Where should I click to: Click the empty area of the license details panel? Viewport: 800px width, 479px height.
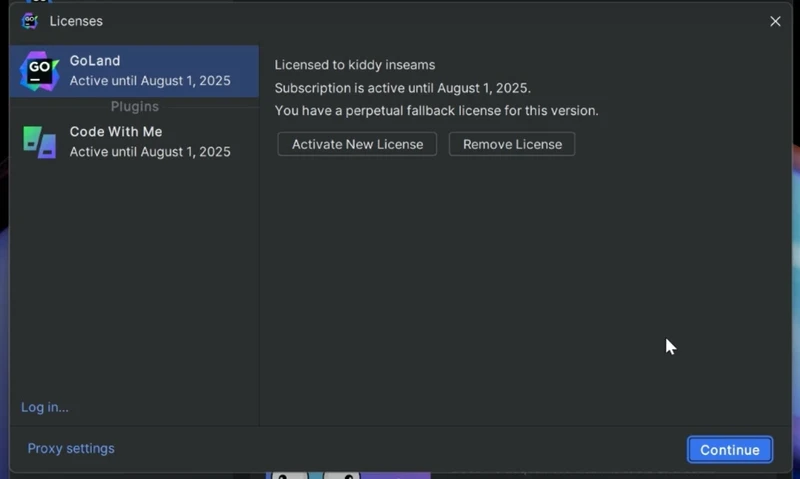[520, 290]
